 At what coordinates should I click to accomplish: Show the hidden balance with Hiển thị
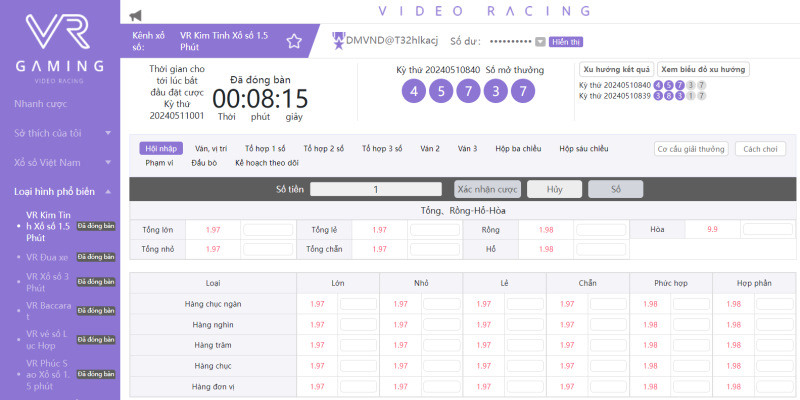click(x=566, y=42)
